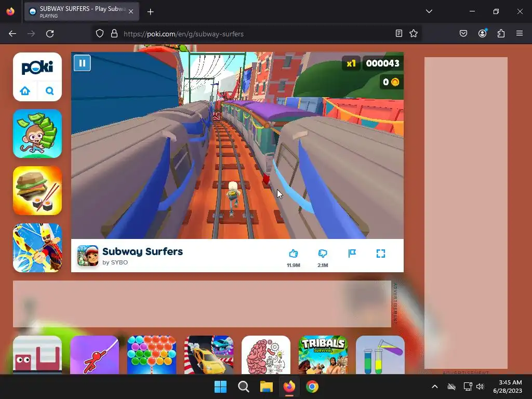Image resolution: width=532 pixels, height=399 pixels.
Task: Open the brain puzzle game thumbnail
Action: pos(266,355)
